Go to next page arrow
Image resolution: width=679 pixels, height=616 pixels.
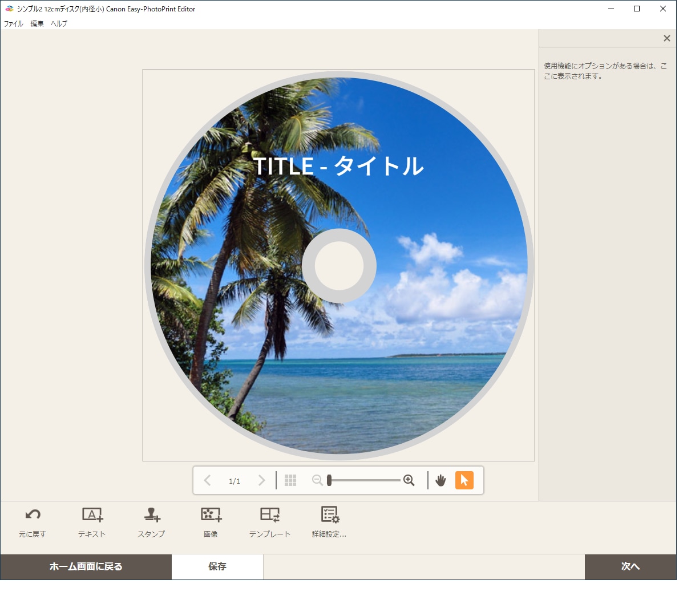(261, 480)
